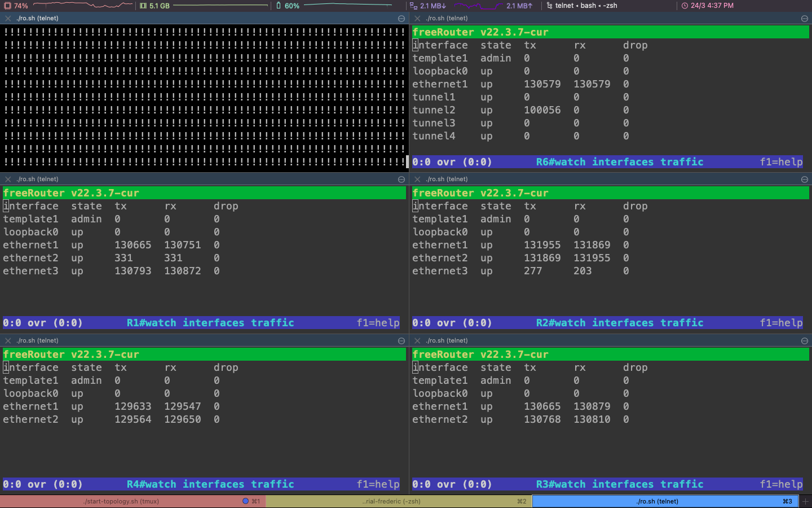Screen dimensions: 812x508
Task: Select the ./ro.sh (telnet) tab
Action: 657,501
